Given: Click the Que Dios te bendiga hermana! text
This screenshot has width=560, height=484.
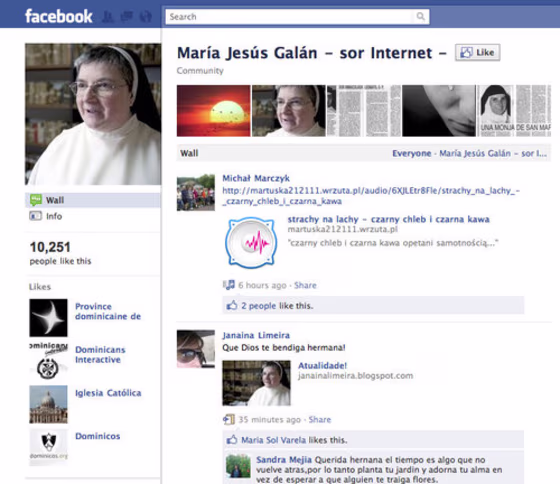Looking at the screenshot, I should [x=284, y=348].
